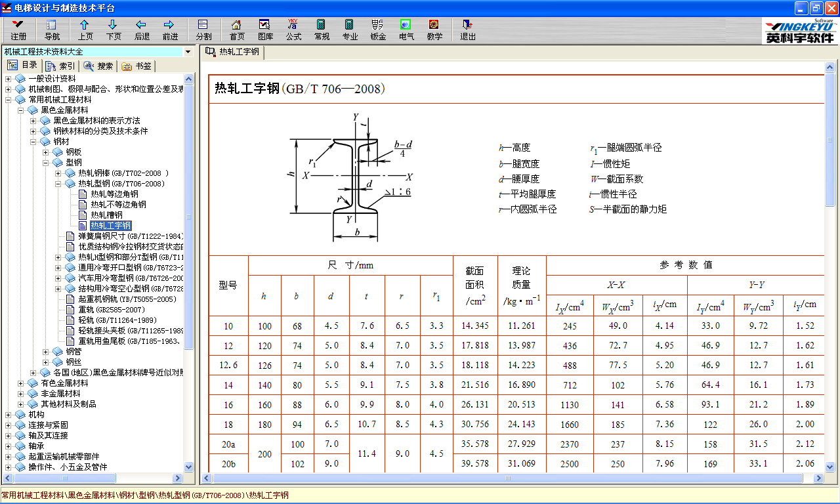Select 热轧等边角钢 in the tree
Image resolution: width=840 pixels, height=504 pixels.
coord(114,194)
